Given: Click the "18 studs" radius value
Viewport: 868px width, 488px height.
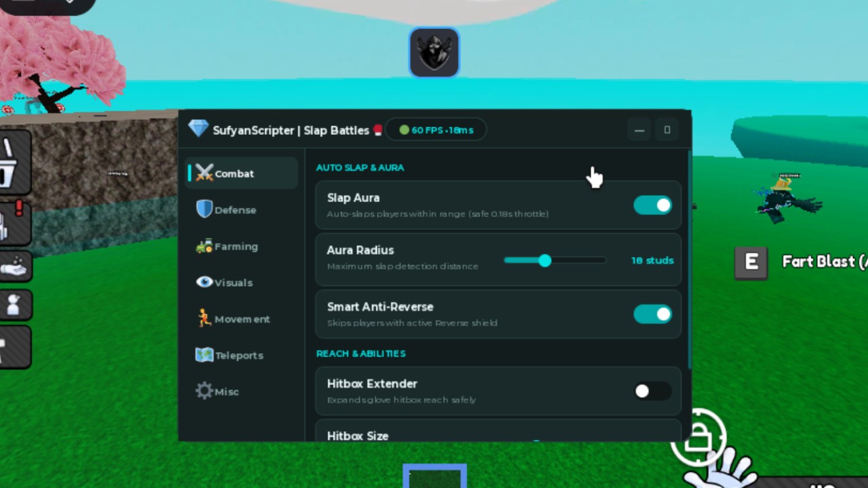Looking at the screenshot, I should [652, 260].
